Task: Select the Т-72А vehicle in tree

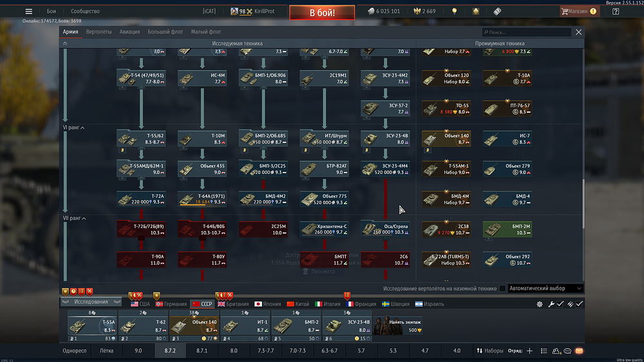Action: [x=141, y=199]
